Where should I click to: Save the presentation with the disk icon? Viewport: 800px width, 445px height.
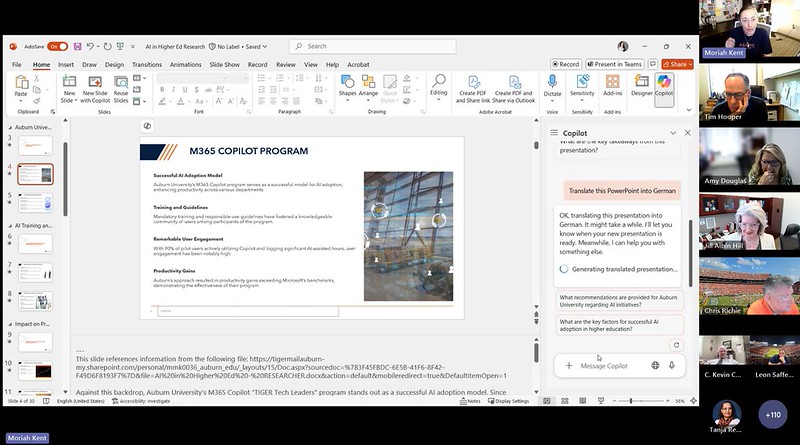click(78, 46)
